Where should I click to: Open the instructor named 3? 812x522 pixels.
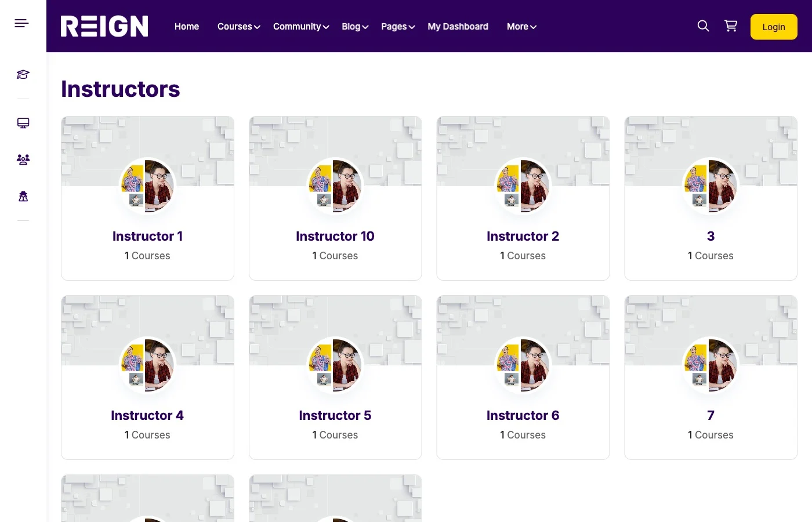710,236
